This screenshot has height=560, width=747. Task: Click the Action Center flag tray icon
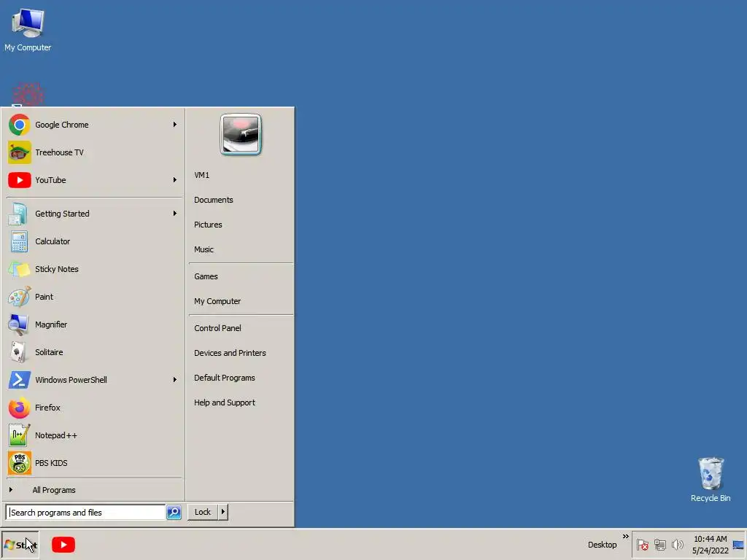(642, 544)
